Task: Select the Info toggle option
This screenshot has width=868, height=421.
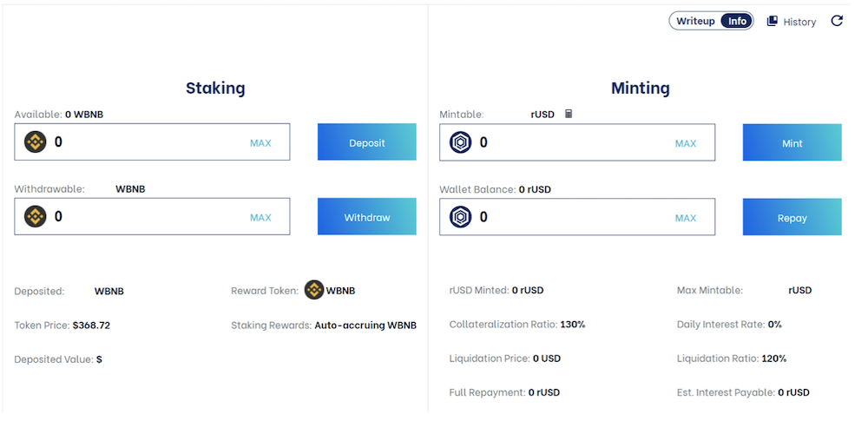Action: pos(737,21)
